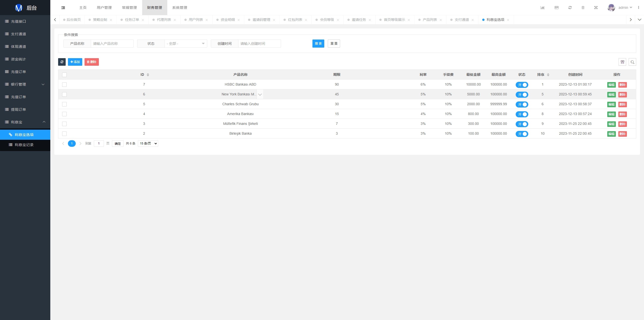Click the 产品名称 search input field
644x320 pixels.
click(x=112, y=44)
